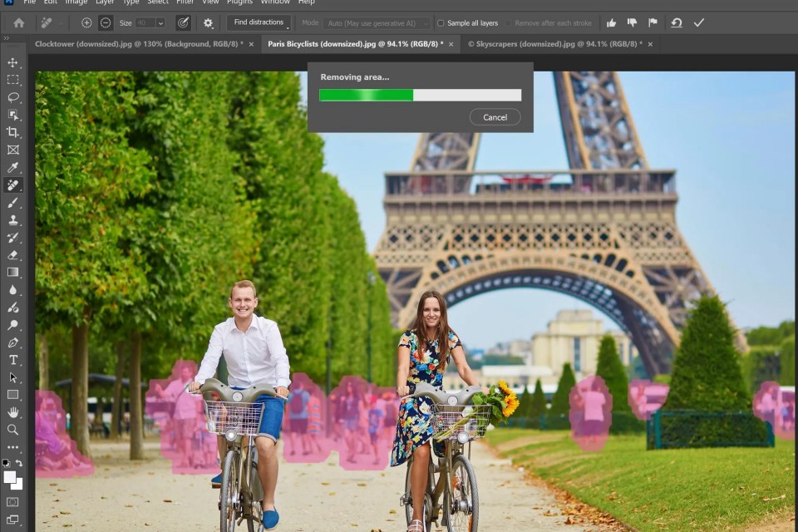
Task: Select the Path Selection tool
Action: tap(13, 377)
